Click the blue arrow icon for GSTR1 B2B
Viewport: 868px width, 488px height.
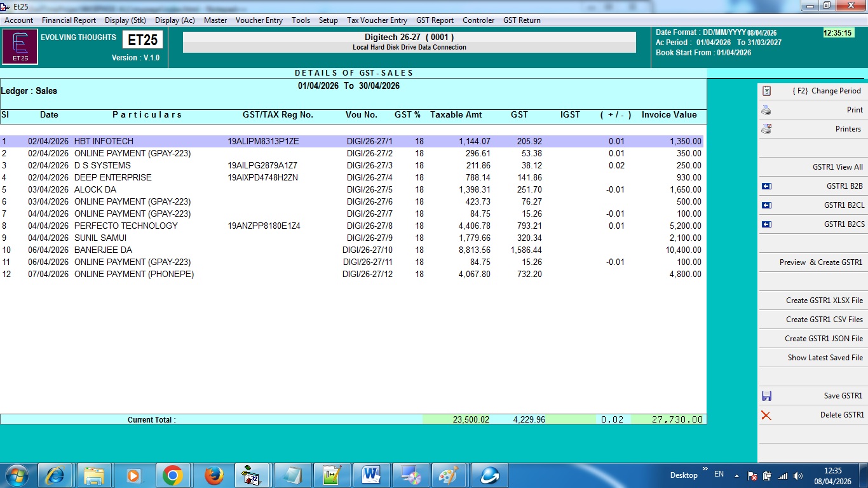766,186
